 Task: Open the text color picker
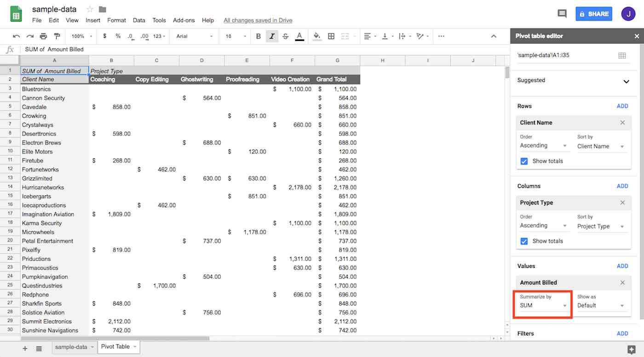(x=300, y=36)
